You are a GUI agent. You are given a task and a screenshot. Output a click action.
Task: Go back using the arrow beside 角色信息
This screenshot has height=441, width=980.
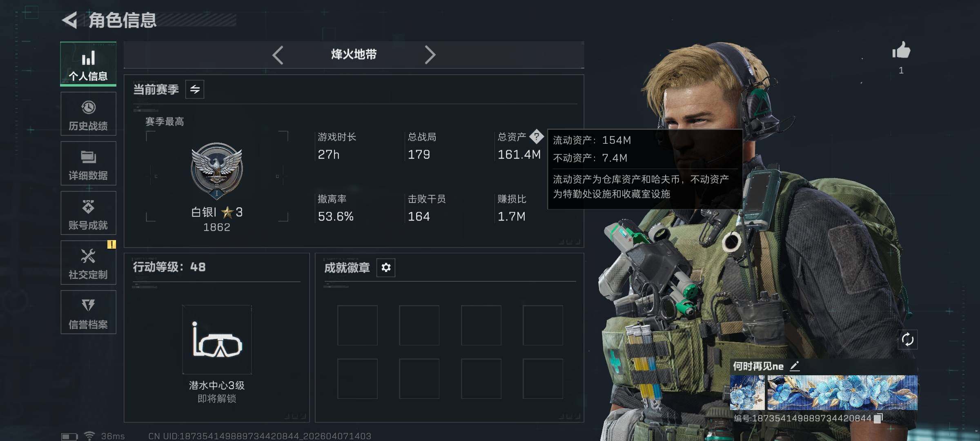click(x=70, y=20)
